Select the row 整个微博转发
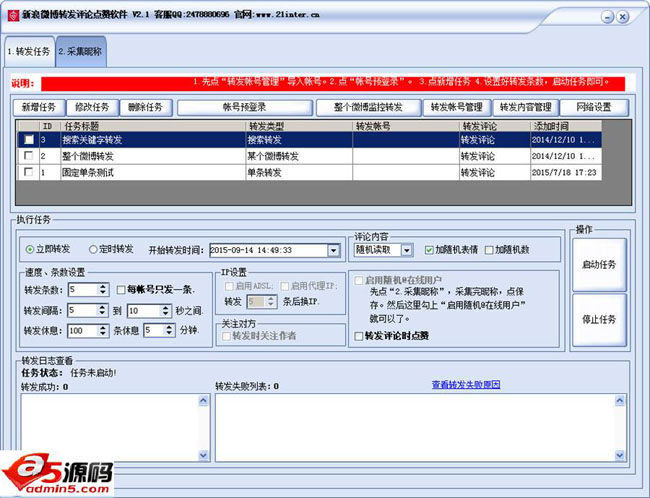The width and height of the screenshot is (650, 498). [x=310, y=156]
